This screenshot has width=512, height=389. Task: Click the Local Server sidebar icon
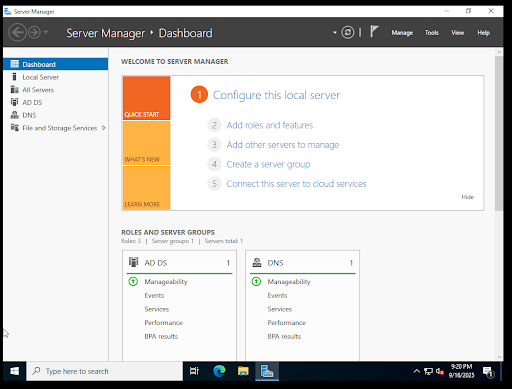coord(14,77)
